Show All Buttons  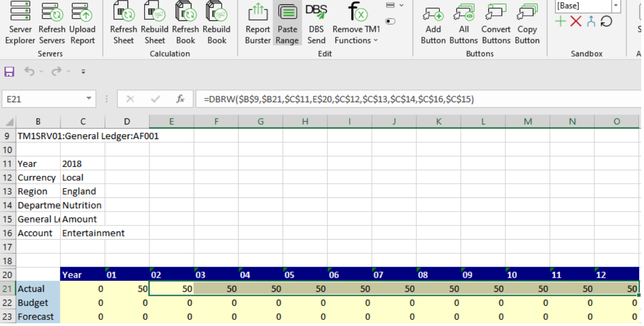pyautogui.click(x=464, y=23)
